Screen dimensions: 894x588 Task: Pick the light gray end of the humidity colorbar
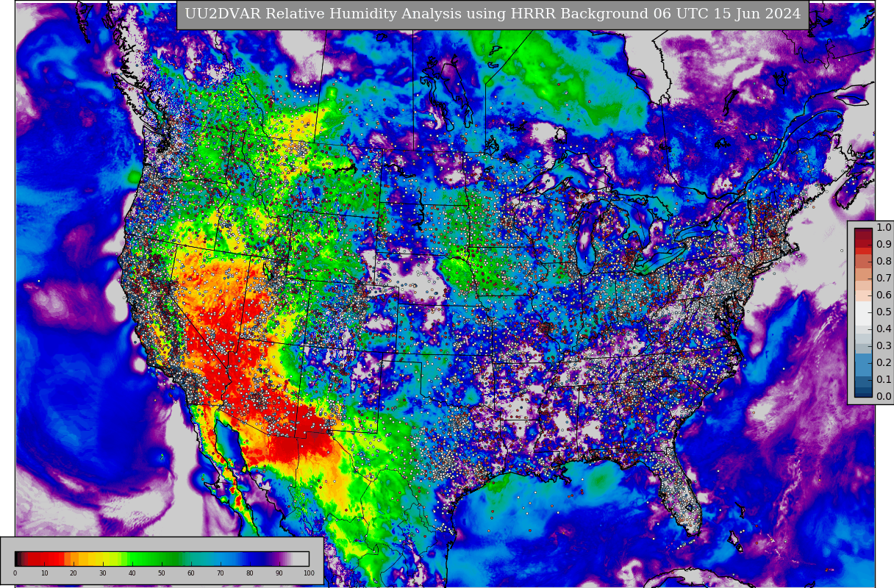[x=301, y=559]
